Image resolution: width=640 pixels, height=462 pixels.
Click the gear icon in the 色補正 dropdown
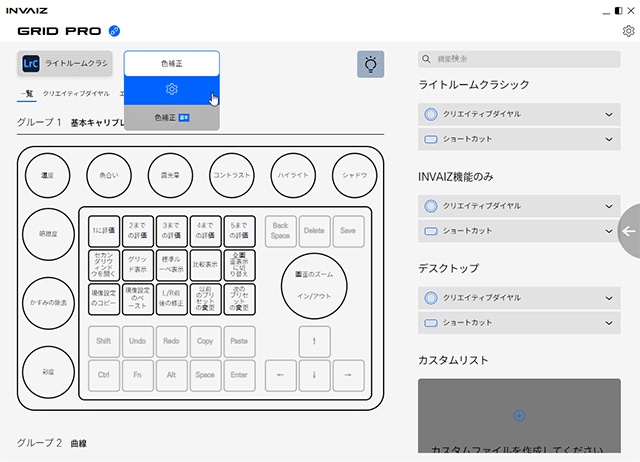tap(171, 90)
